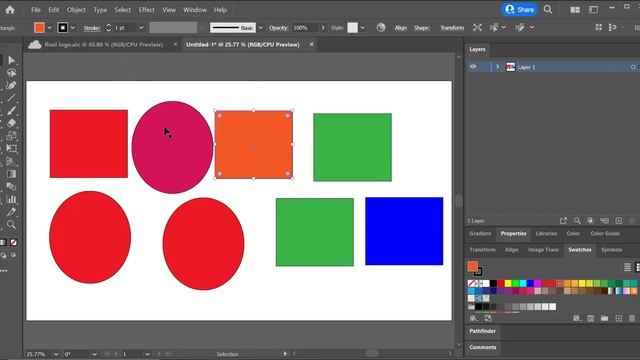Viewport: 640px width, 360px height.
Task: Pick the yellow swatch in Swatches panel
Action: [508, 283]
